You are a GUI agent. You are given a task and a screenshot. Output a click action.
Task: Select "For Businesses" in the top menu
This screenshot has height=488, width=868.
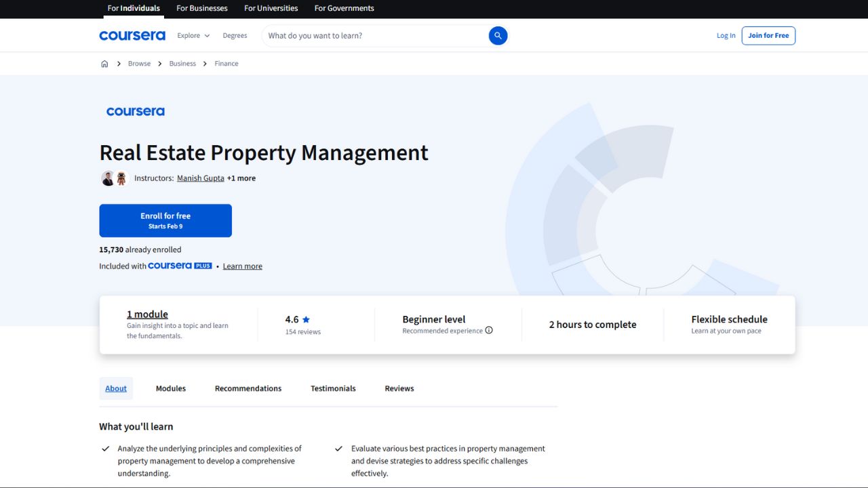201,8
